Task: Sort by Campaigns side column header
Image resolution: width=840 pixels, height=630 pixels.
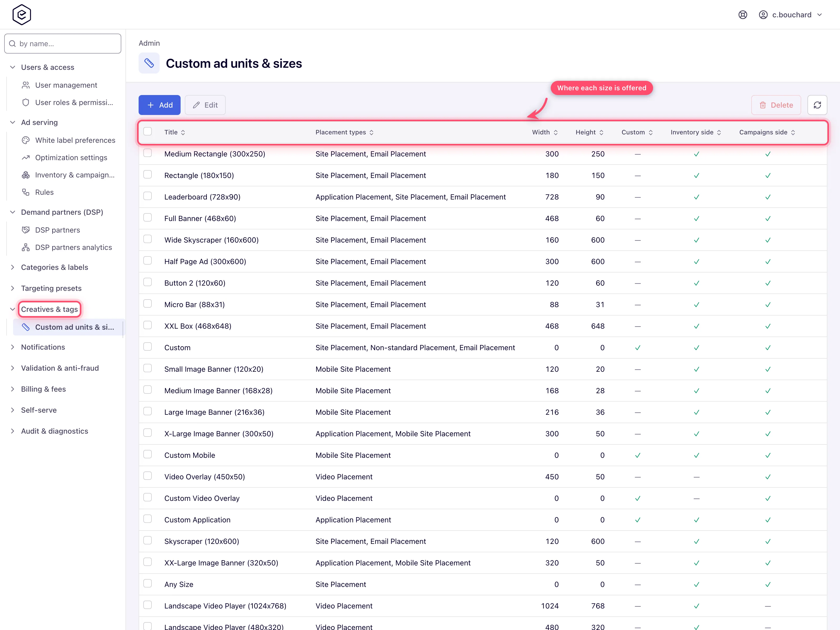Action: pyautogui.click(x=767, y=133)
